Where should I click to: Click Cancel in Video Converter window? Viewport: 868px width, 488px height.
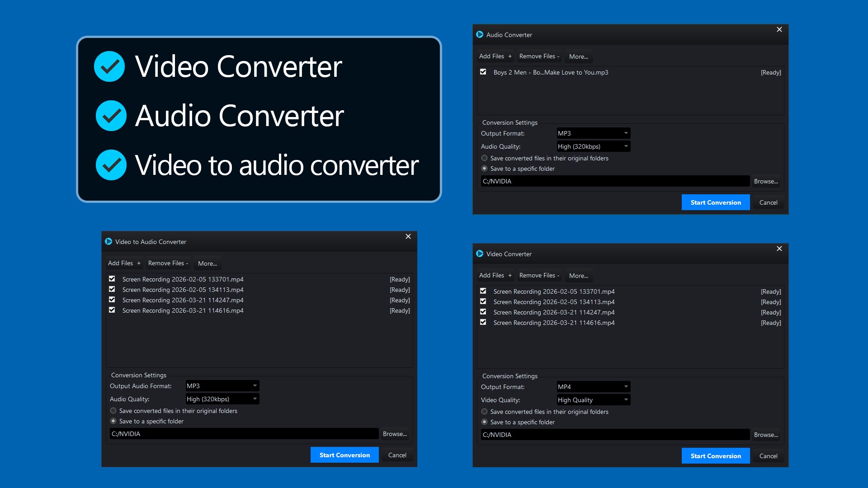tap(769, 456)
